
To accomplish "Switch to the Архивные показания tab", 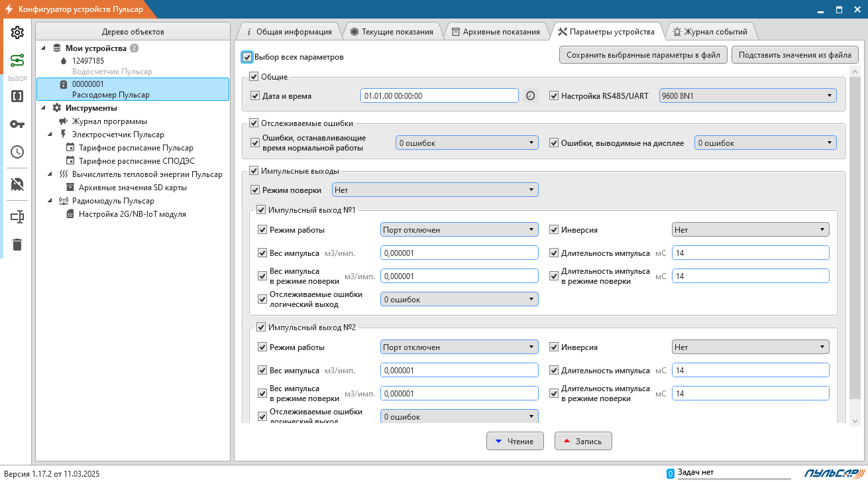I will 496,31.
